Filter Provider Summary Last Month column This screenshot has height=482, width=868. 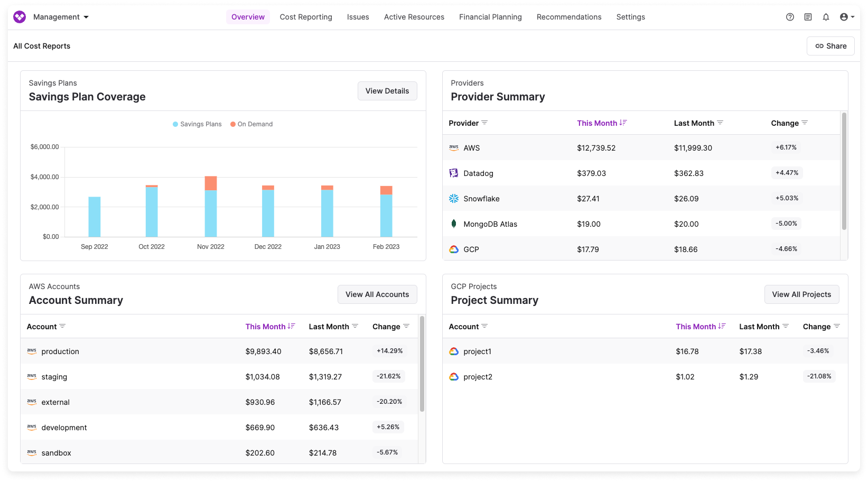[x=720, y=123]
